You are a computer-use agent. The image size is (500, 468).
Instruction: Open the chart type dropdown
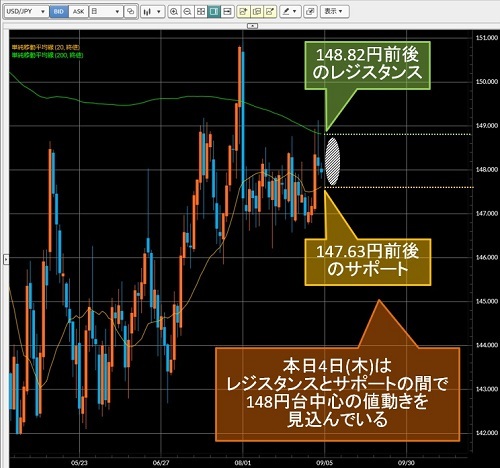click(x=152, y=12)
